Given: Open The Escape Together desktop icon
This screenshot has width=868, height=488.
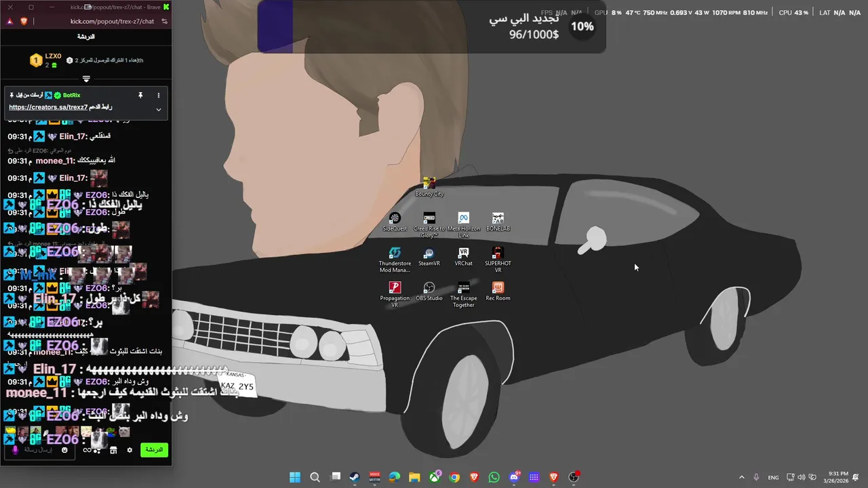Looking at the screenshot, I should click(x=464, y=295).
